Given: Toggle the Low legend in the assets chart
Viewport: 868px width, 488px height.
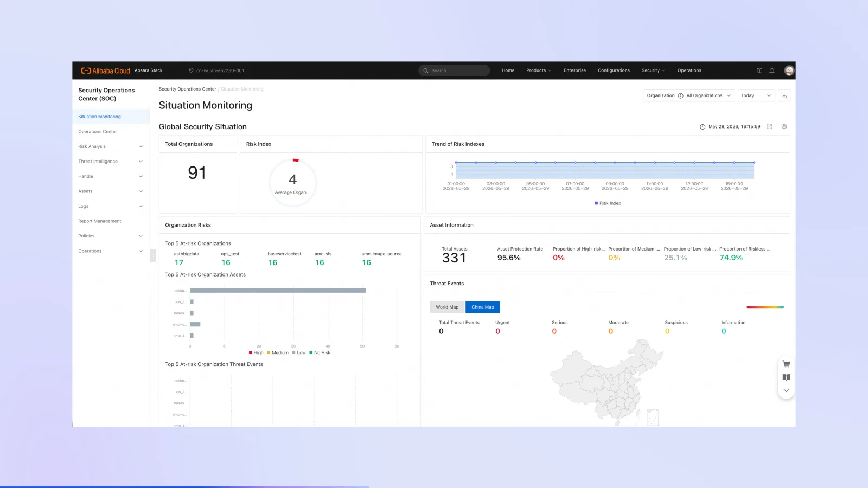Looking at the screenshot, I should (299, 352).
